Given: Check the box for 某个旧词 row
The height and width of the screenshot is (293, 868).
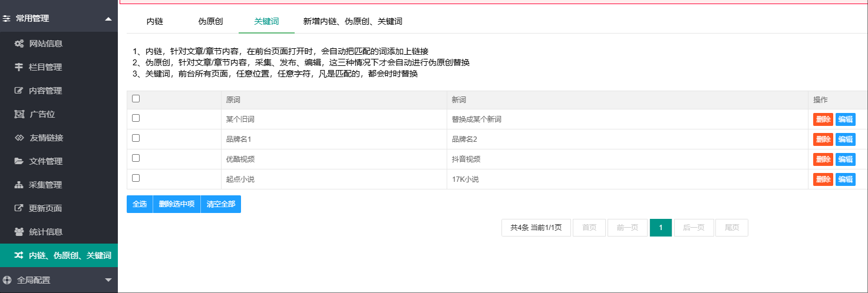Looking at the screenshot, I should pyautogui.click(x=136, y=118).
